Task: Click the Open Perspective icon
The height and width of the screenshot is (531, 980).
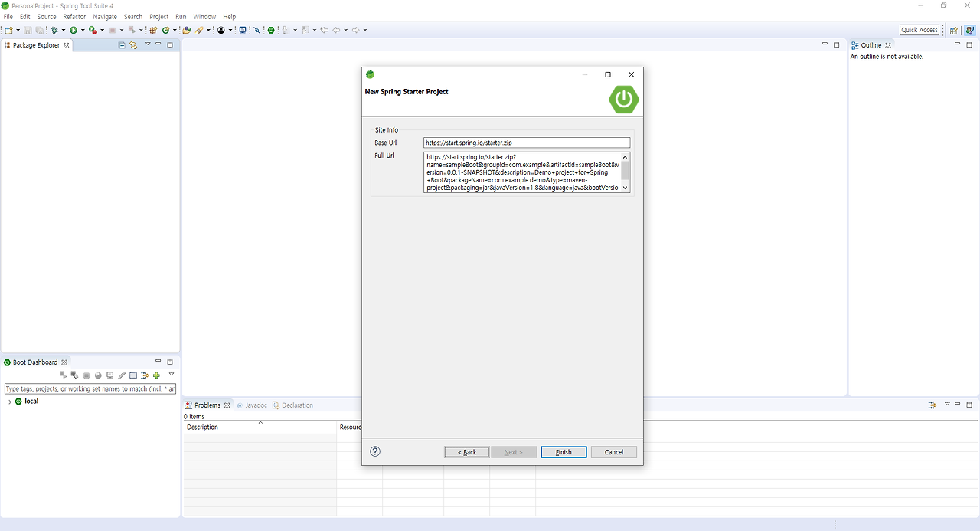Action: 953,31
